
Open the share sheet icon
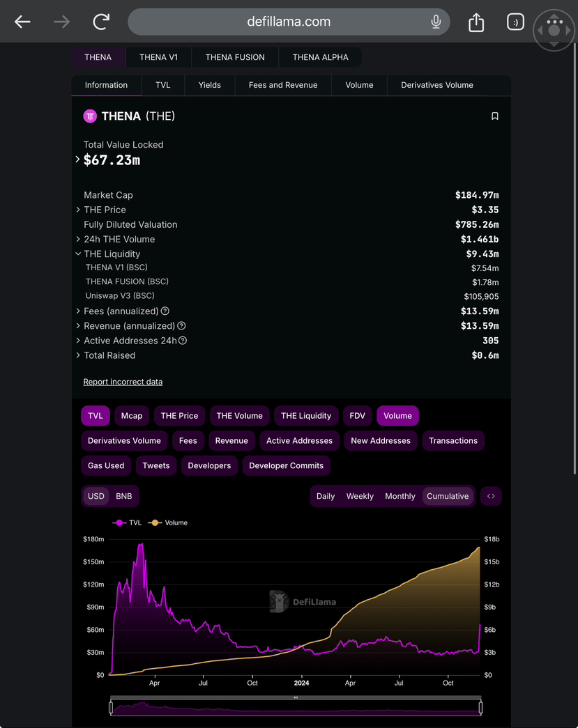[x=476, y=22]
